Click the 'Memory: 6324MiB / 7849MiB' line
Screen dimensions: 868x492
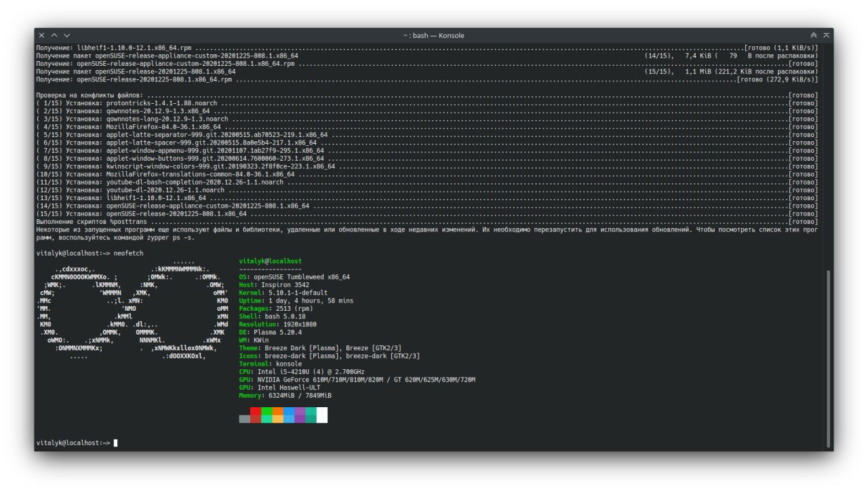click(285, 395)
